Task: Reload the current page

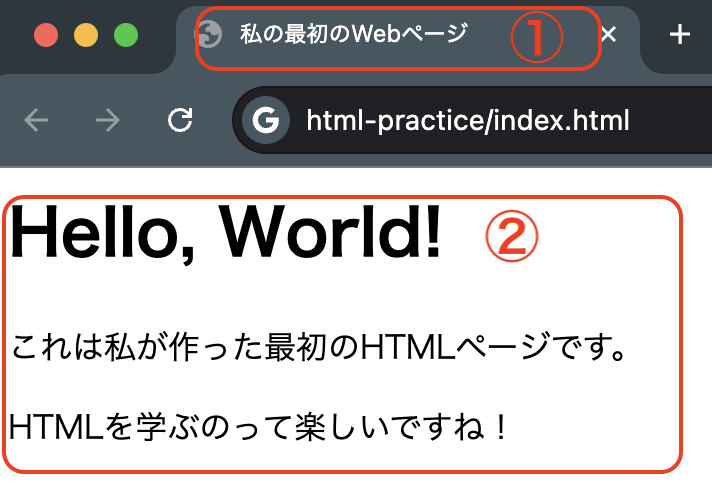Action: [180, 121]
